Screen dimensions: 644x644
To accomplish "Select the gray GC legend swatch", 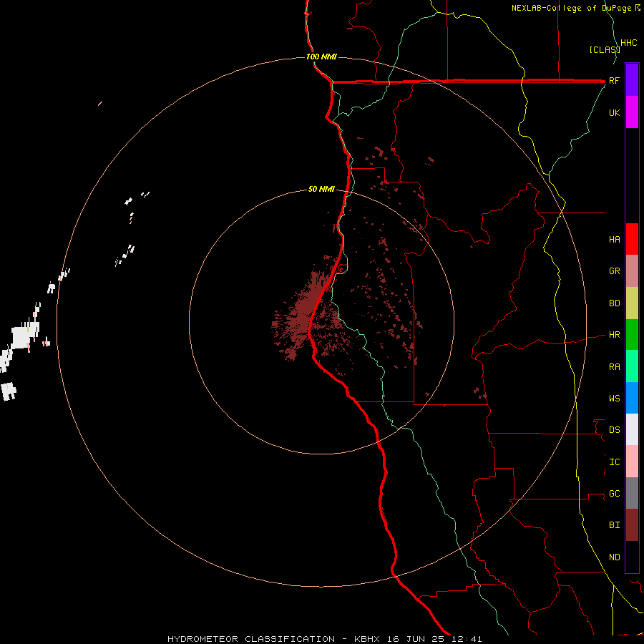I will coord(632,493).
